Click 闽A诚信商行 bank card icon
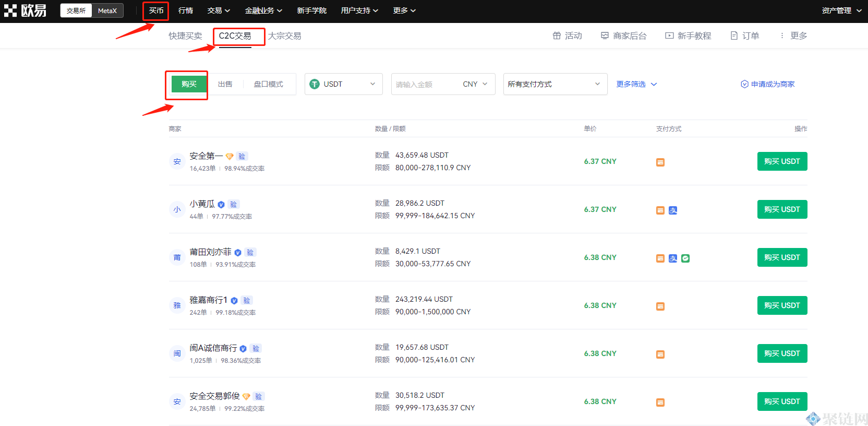Image resolution: width=868 pixels, height=426 pixels. [x=660, y=354]
